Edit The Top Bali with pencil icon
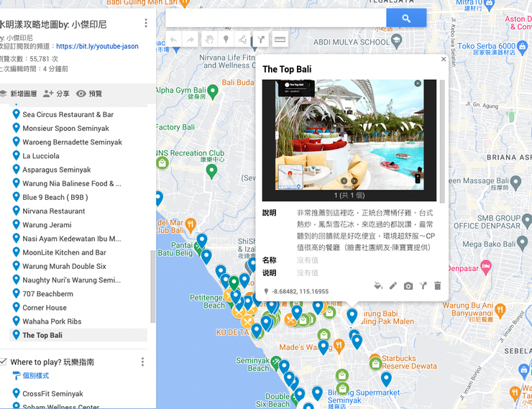532x409 pixels. (x=393, y=286)
